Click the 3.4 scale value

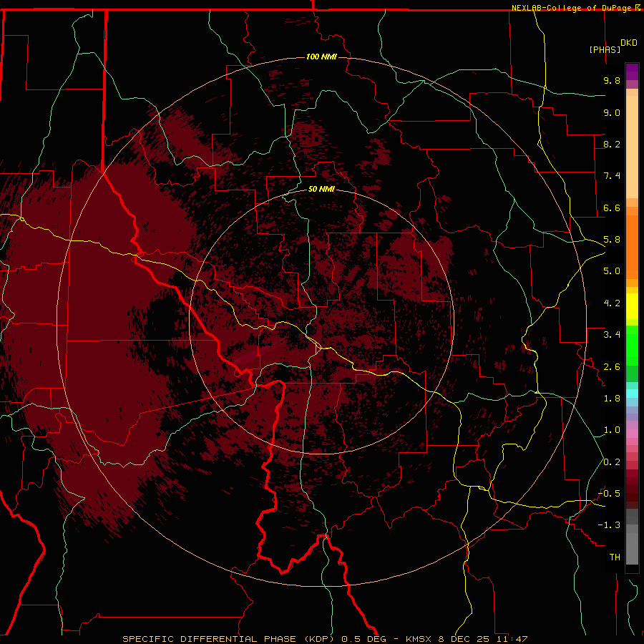point(612,335)
